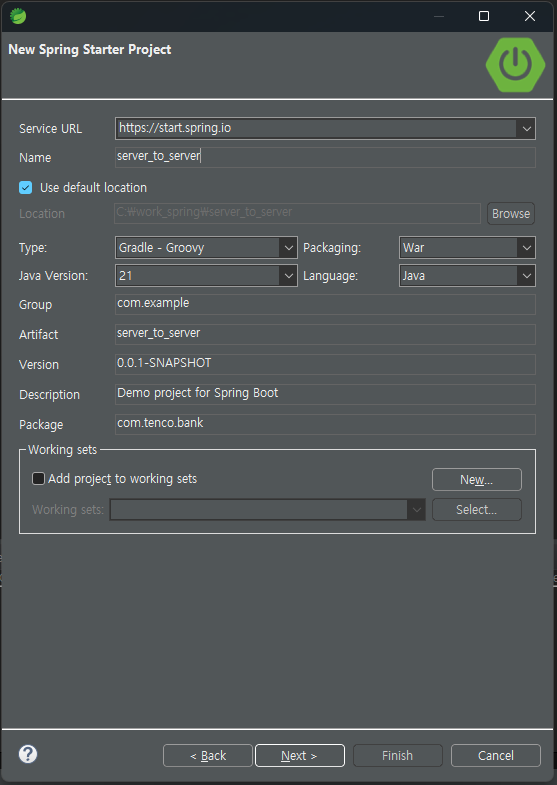The height and width of the screenshot is (785, 557).
Task: Click the Select... working sets button
Action: [x=477, y=510]
